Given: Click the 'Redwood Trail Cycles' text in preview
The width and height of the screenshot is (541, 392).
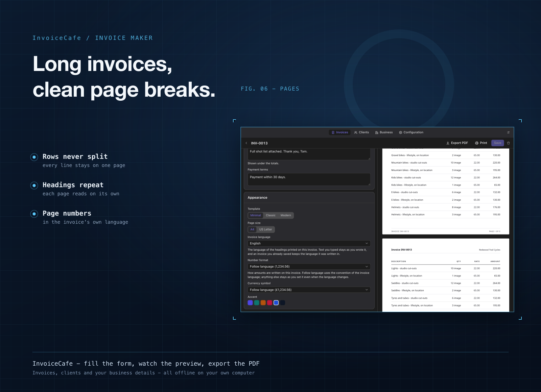Looking at the screenshot, I should pyautogui.click(x=490, y=250).
